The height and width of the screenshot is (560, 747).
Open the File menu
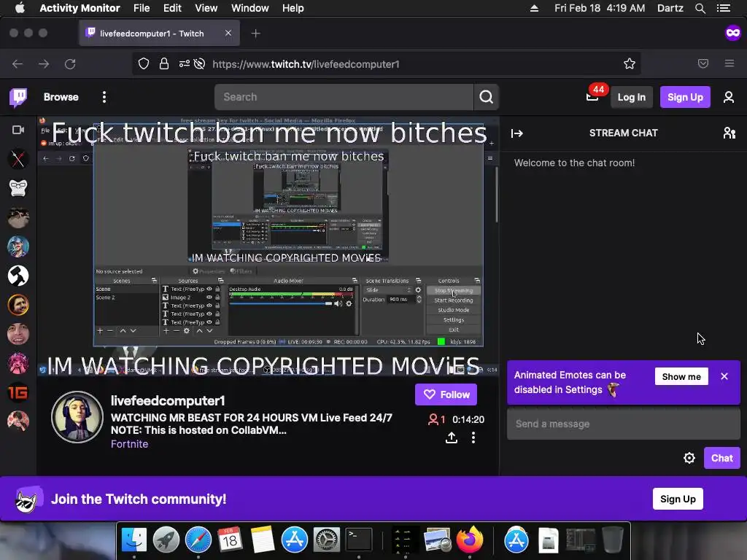point(142,8)
